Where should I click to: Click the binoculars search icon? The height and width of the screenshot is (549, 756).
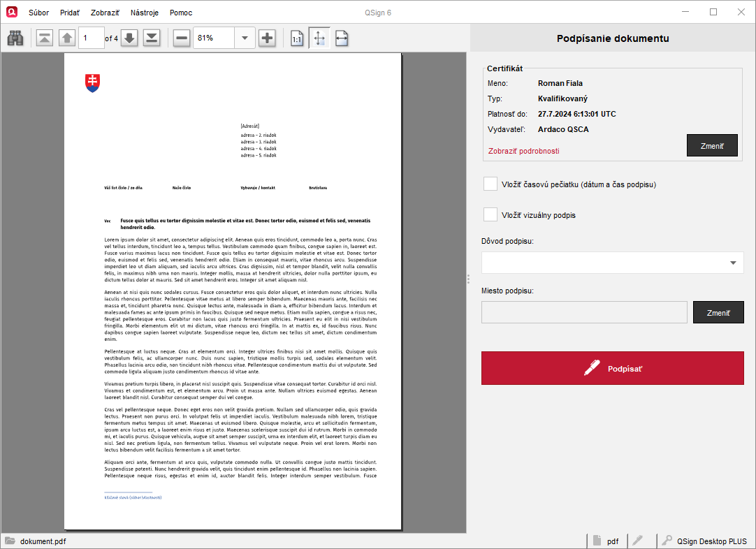point(15,38)
